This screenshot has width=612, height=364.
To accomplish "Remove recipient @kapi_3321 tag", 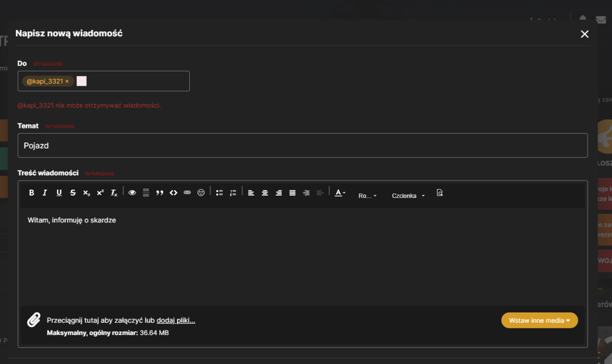I will point(67,81).
